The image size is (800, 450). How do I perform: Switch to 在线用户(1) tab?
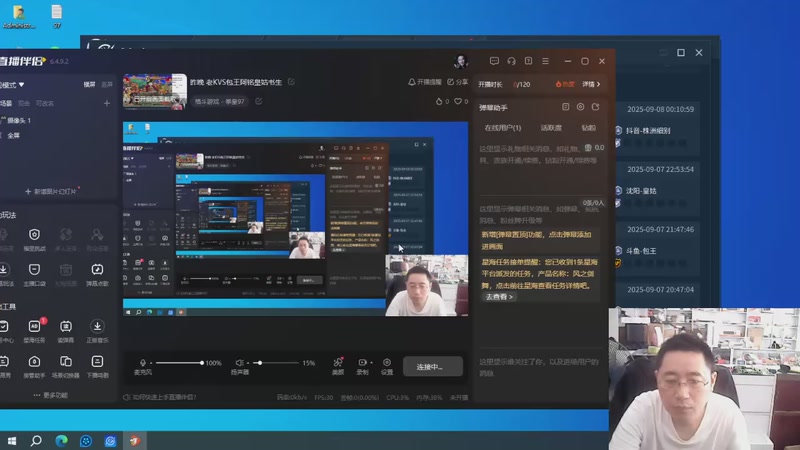pyautogui.click(x=503, y=128)
